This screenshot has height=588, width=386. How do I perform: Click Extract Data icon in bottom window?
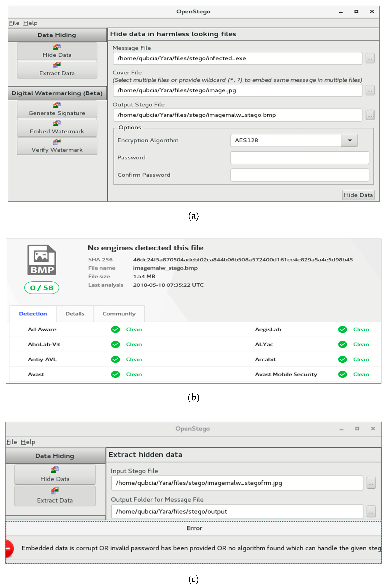tap(55, 491)
